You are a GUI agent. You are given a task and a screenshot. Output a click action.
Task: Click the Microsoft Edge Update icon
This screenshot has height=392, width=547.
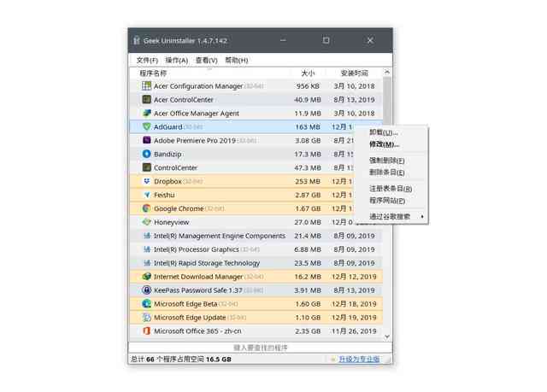pyautogui.click(x=146, y=317)
